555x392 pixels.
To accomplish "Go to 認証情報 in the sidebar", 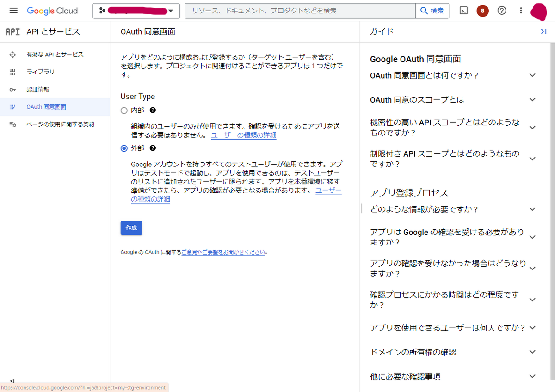I will (55, 90).
